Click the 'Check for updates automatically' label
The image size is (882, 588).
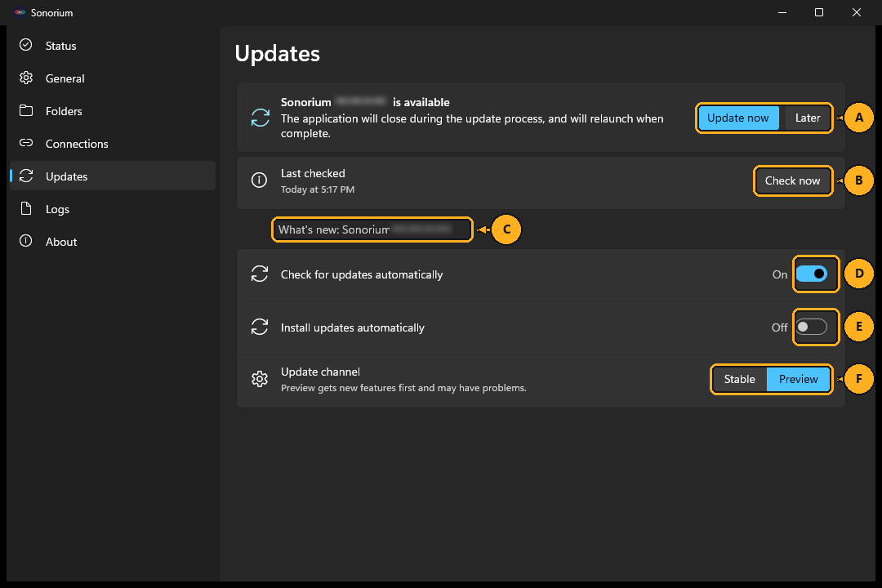(362, 274)
